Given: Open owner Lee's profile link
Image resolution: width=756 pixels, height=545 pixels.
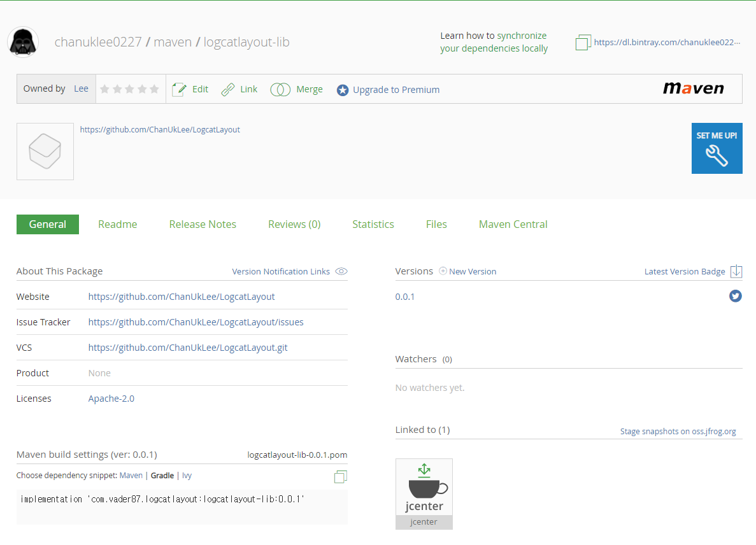Looking at the screenshot, I should (x=81, y=88).
